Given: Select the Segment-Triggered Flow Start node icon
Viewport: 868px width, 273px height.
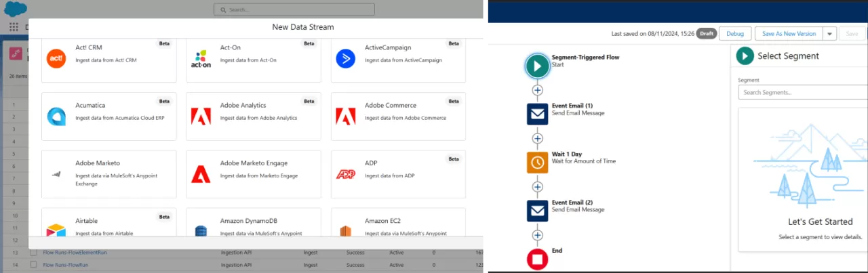Looking at the screenshot, I should click(538, 66).
